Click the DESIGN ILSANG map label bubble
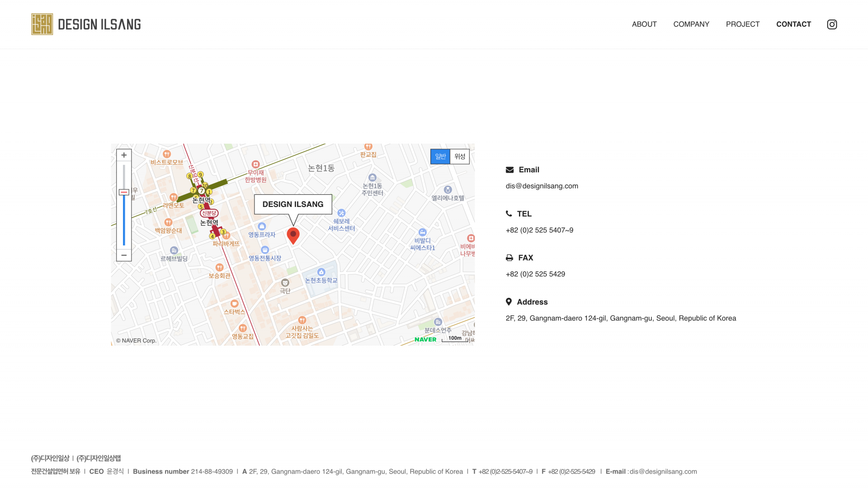Viewport: 868px width, 489px height. coord(293,204)
